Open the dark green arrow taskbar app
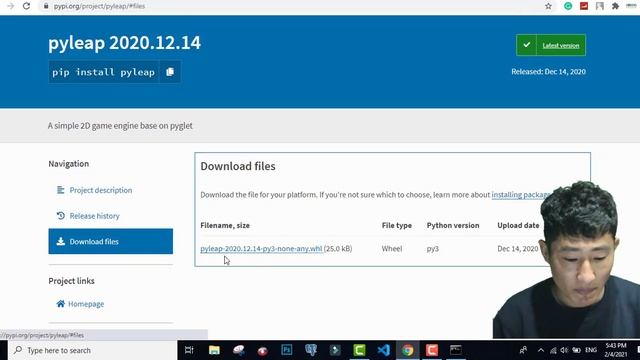Image resolution: width=640 pixels, height=360 pixels. point(335,350)
